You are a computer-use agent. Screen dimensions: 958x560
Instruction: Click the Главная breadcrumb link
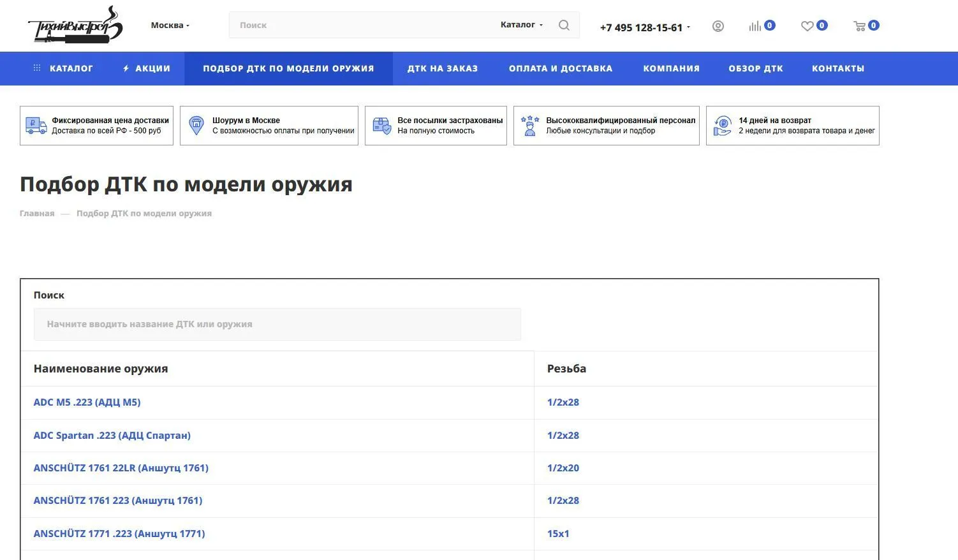[37, 214]
